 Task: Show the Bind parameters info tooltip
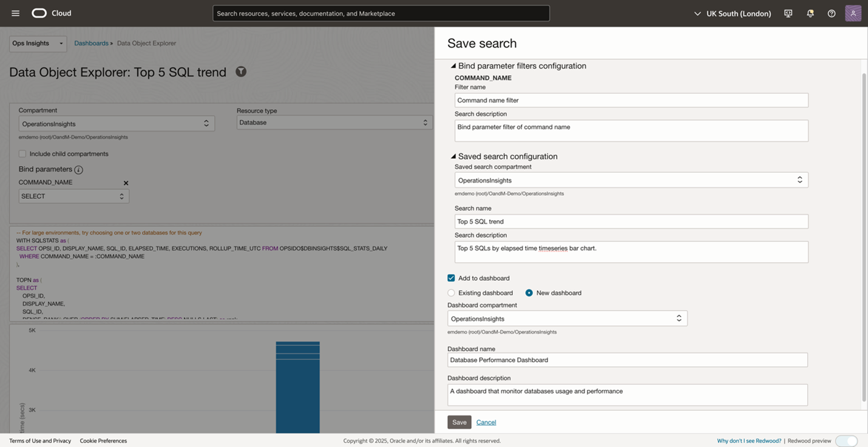(x=79, y=170)
